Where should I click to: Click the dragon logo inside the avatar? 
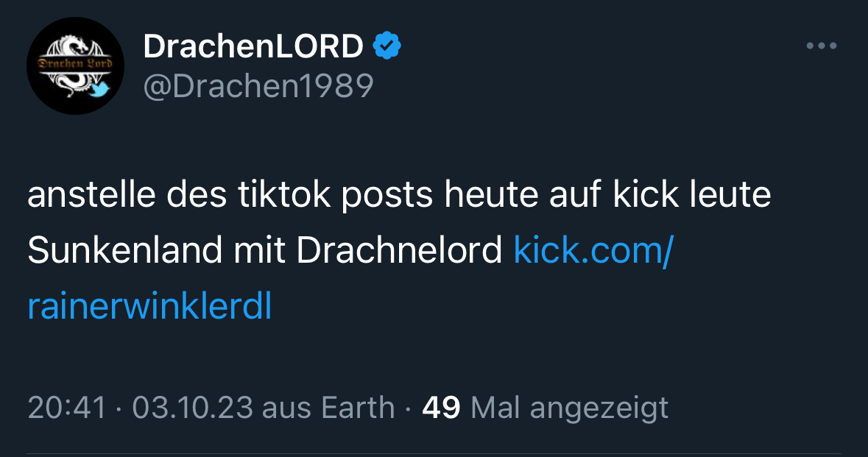point(75,65)
